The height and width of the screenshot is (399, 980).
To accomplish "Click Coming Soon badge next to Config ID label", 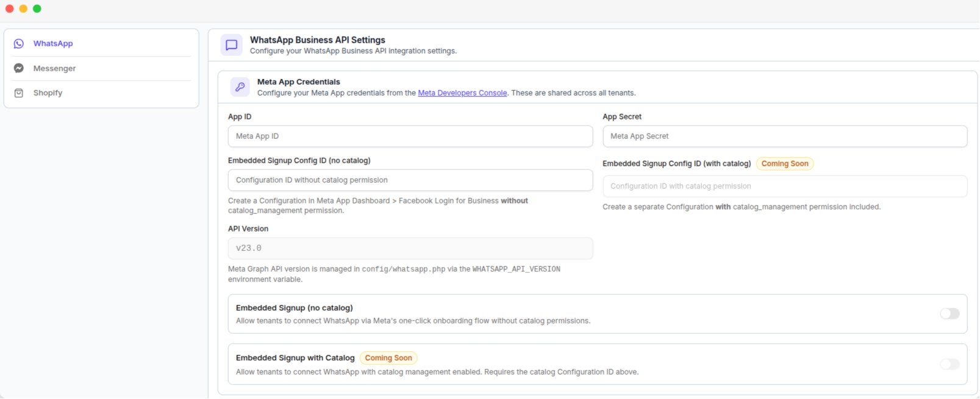I will (785, 164).
